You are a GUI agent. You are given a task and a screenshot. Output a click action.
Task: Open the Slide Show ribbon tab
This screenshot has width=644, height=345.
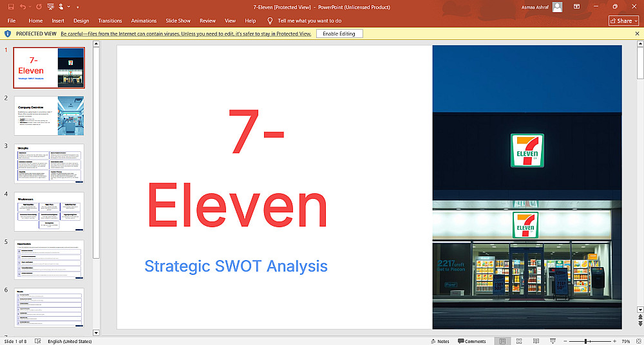tap(178, 21)
